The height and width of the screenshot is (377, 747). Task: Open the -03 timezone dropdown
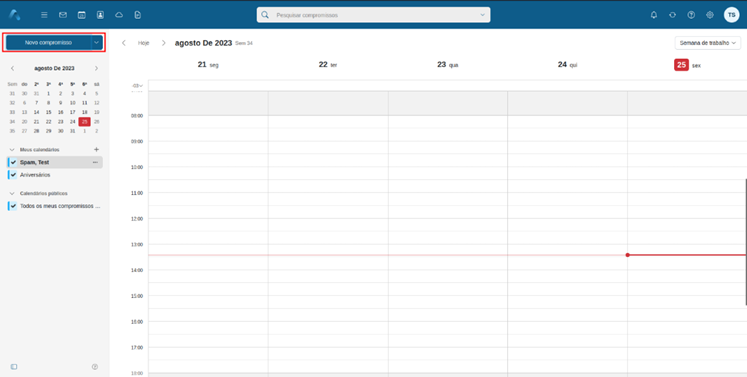[138, 86]
